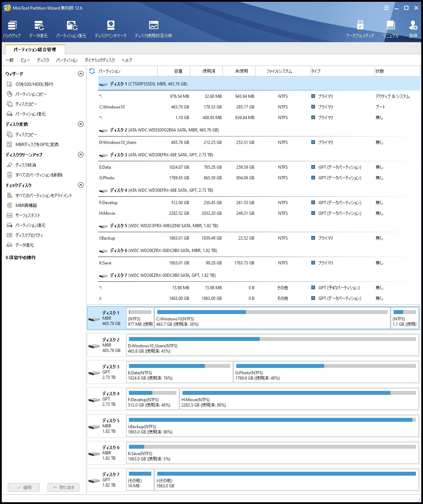Open the マニュアル manual
Viewport: 423px width, 504px height.
[391, 29]
